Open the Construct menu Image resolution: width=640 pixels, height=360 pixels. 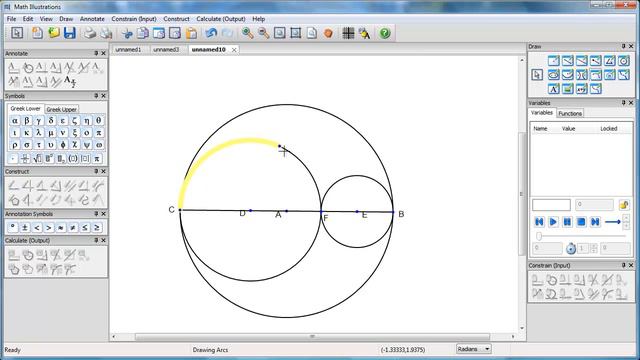click(176, 19)
